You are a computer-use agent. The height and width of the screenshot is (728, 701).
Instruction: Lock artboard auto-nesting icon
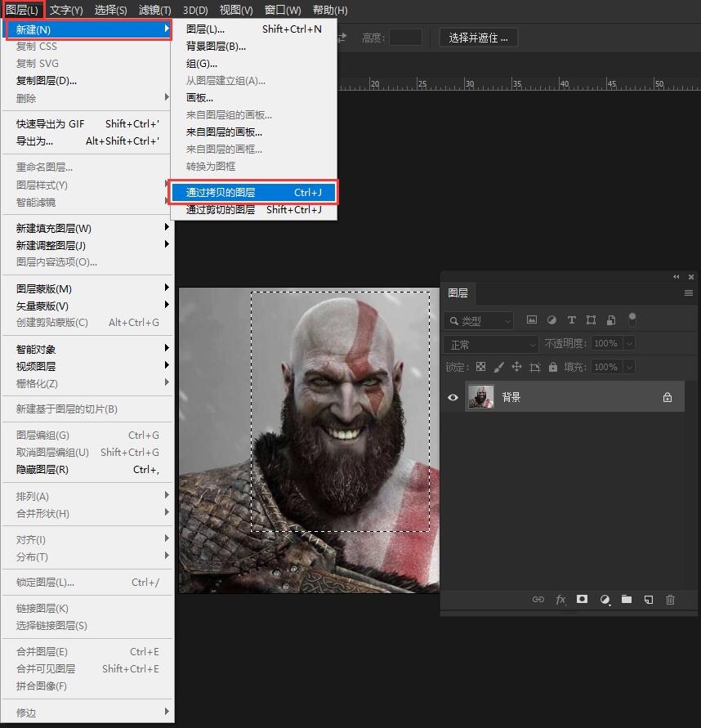535,367
